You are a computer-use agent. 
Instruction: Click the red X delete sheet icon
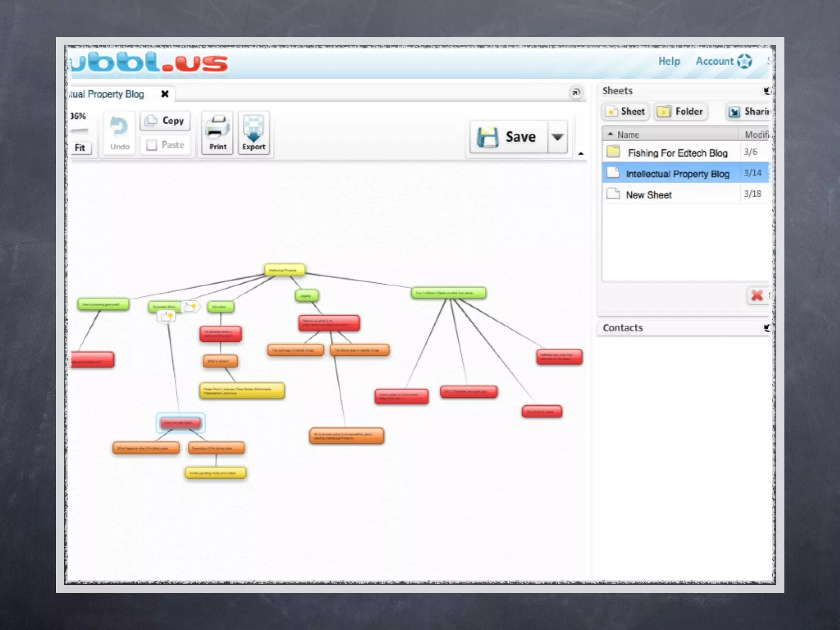point(757,295)
